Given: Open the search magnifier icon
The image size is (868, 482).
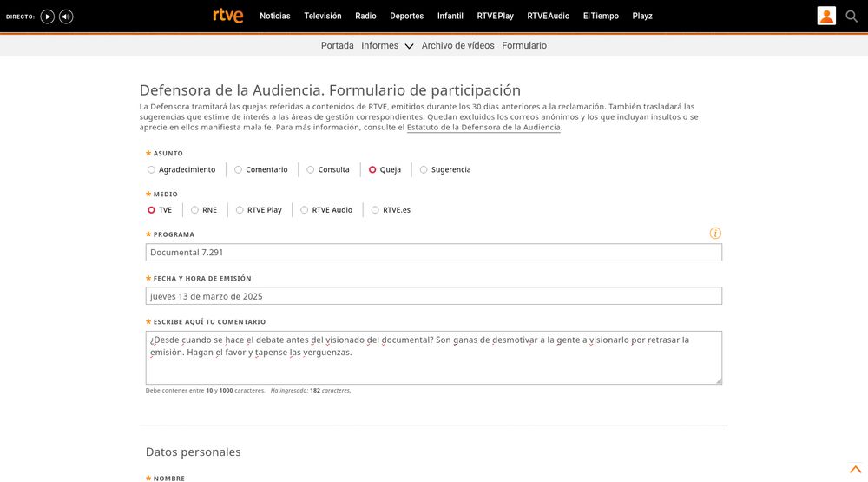Looking at the screenshot, I should [x=852, y=17].
